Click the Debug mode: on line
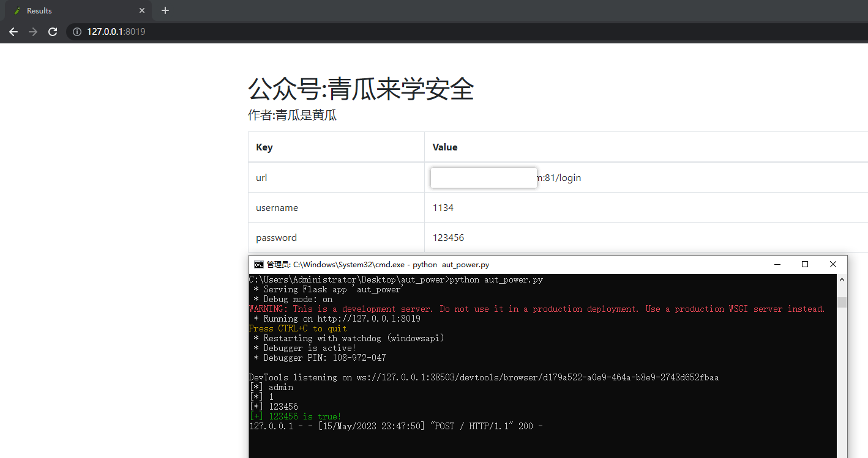 point(293,300)
